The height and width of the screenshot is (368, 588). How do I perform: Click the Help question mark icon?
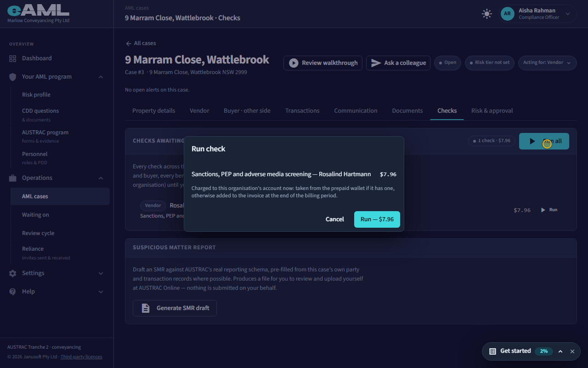tap(13, 292)
